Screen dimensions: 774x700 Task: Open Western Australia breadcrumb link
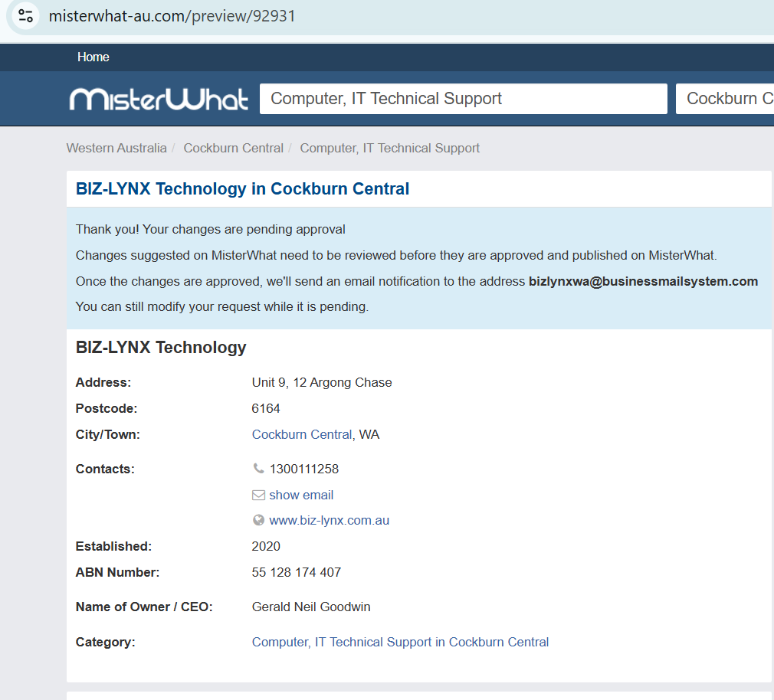coord(116,148)
